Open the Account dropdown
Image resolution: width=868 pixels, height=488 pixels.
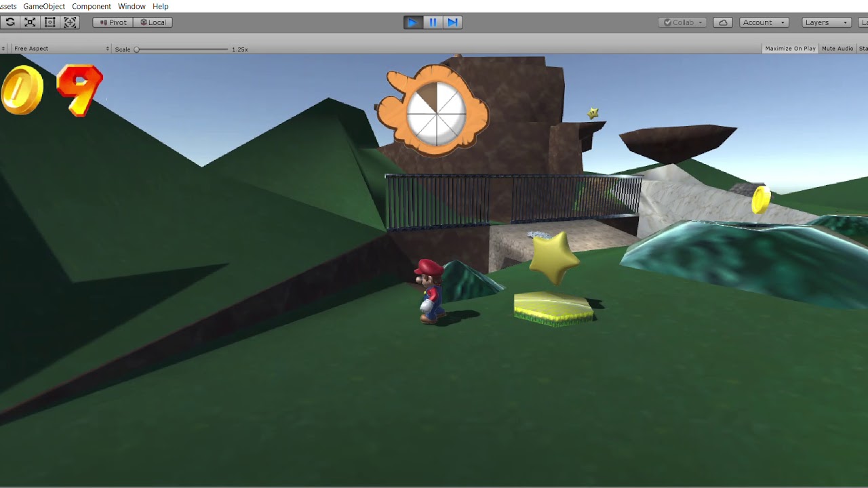coord(764,22)
